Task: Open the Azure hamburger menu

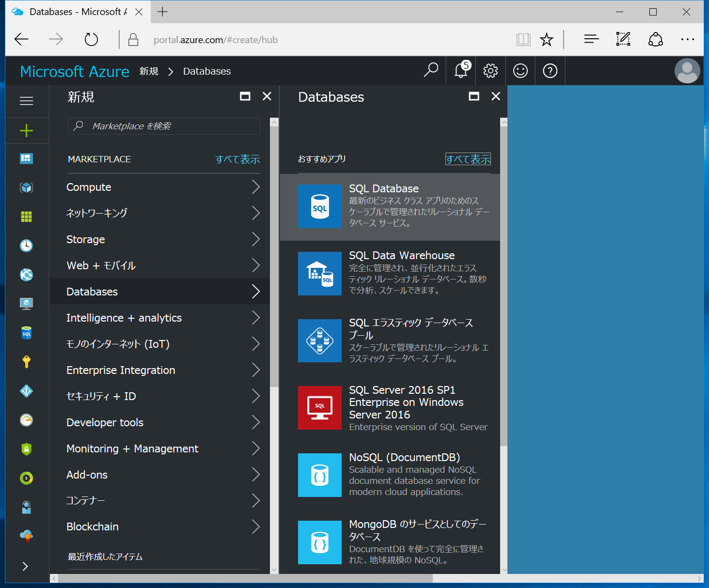Action: point(26,101)
